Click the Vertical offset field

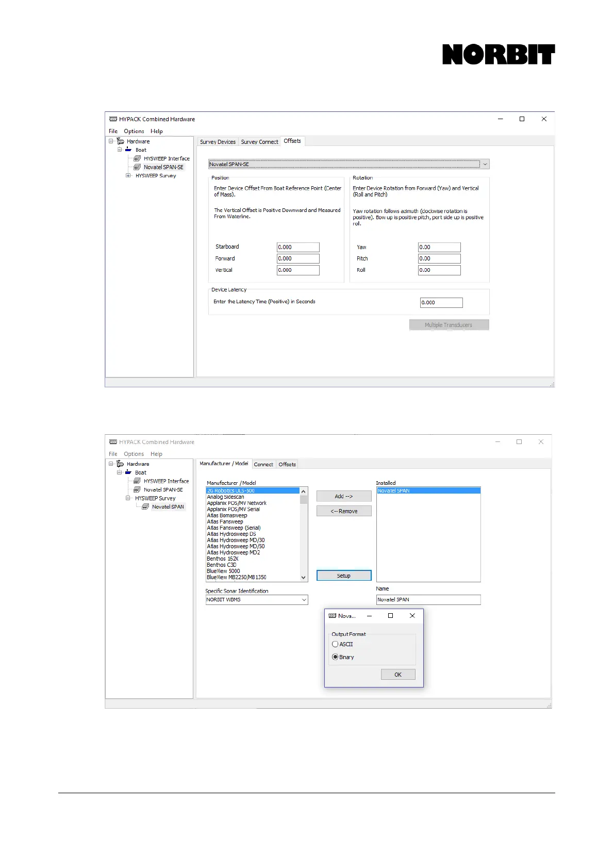coord(298,270)
